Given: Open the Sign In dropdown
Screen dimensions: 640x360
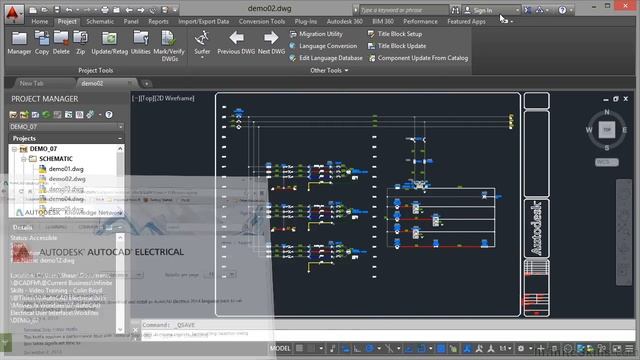Looking at the screenshot, I should click(x=517, y=10).
